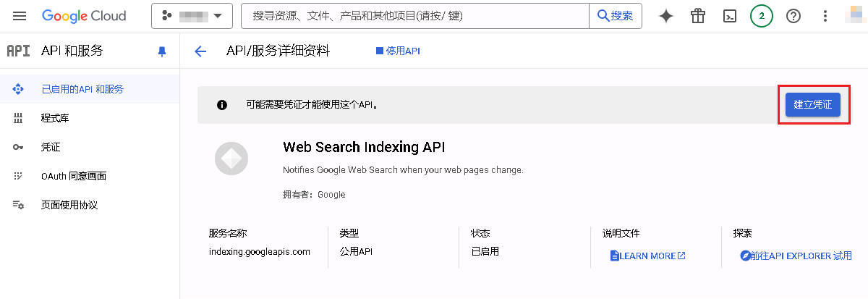The image size is (868, 299).
Task: Open the free trial gift icon
Action: [698, 16]
